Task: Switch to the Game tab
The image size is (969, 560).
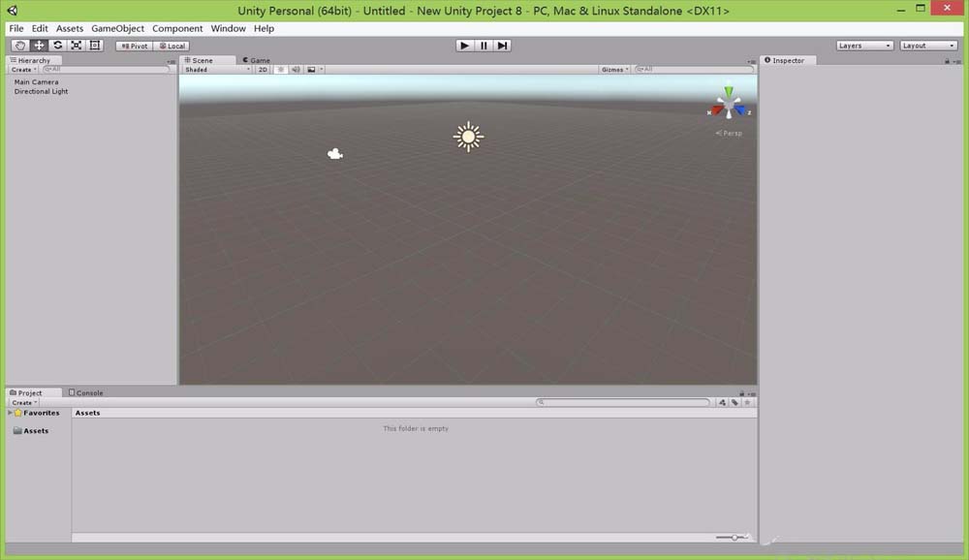Action: (x=256, y=60)
